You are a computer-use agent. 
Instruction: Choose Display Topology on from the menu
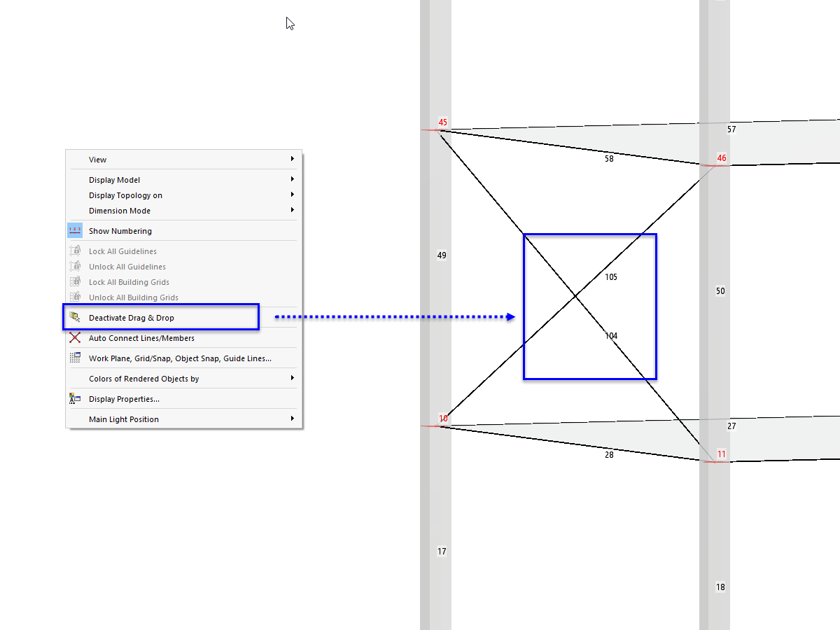[125, 195]
